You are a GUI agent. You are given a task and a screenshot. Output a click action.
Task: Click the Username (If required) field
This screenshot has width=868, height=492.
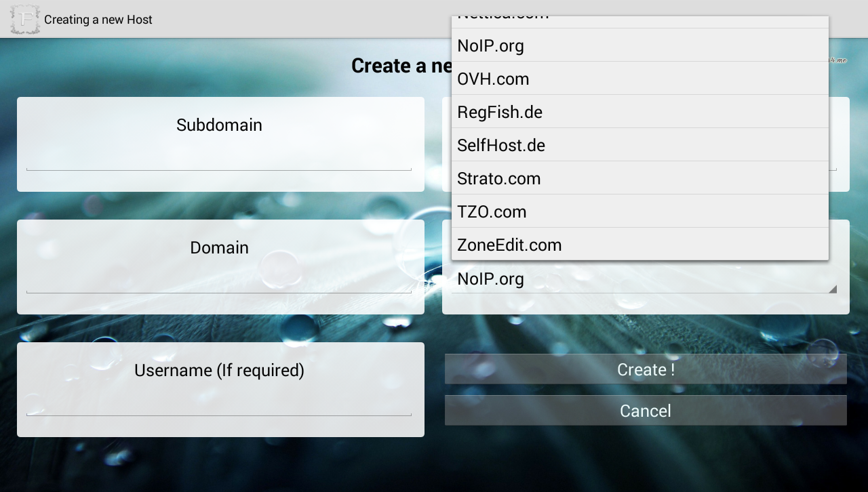219,406
